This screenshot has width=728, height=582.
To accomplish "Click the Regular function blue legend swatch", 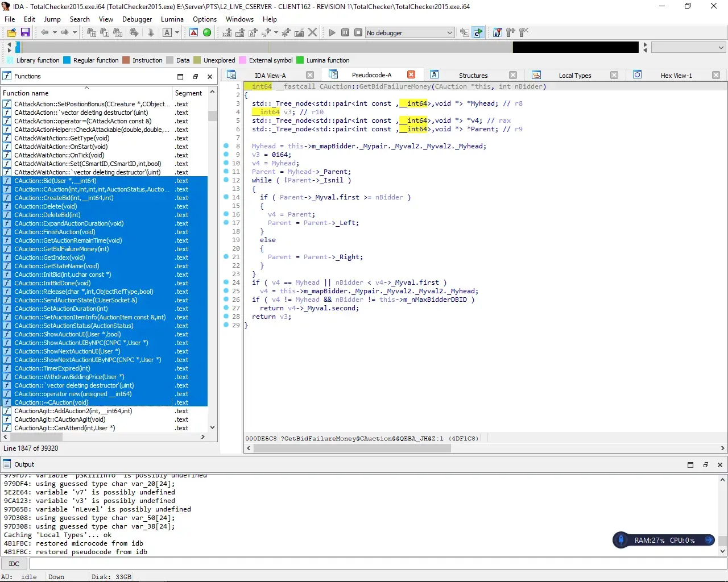I will point(67,60).
